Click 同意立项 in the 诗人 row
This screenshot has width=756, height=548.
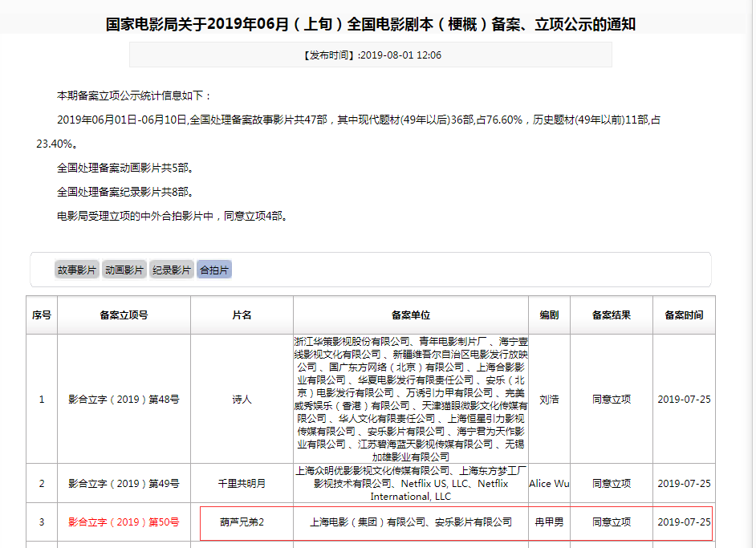click(x=612, y=399)
